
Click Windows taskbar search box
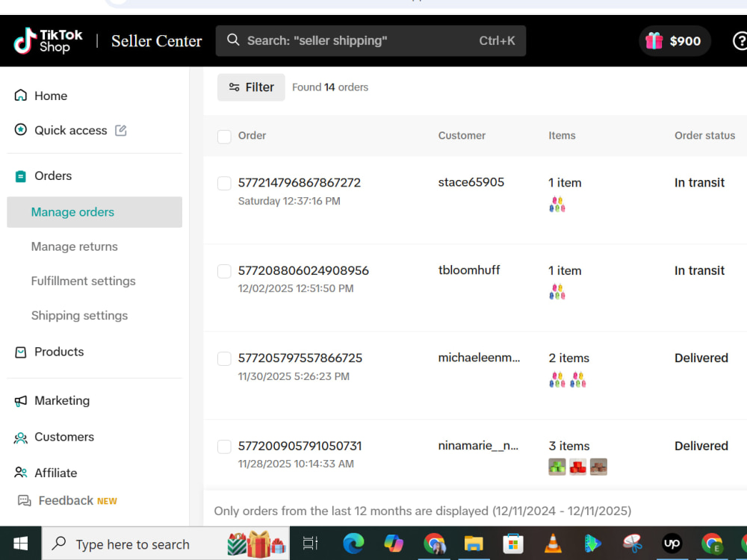(x=166, y=544)
